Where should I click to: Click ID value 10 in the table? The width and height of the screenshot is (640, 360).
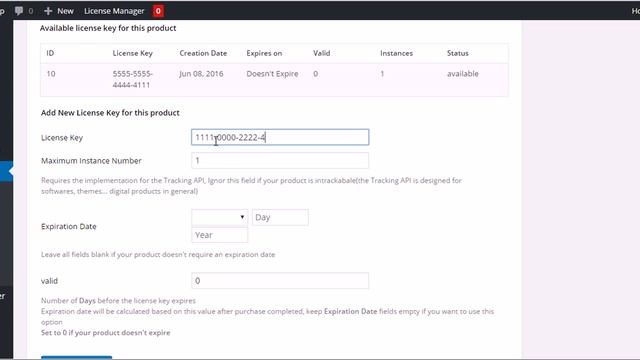51,74
